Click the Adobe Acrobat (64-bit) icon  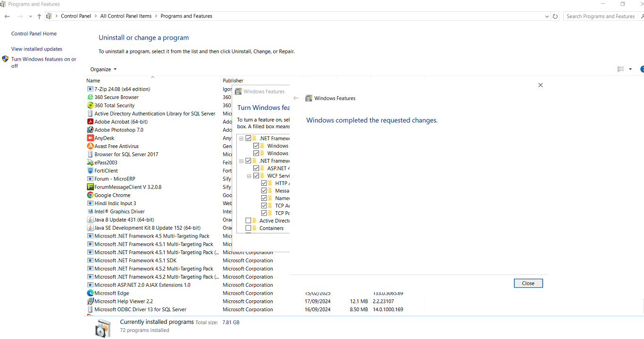pyautogui.click(x=90, y=122)
